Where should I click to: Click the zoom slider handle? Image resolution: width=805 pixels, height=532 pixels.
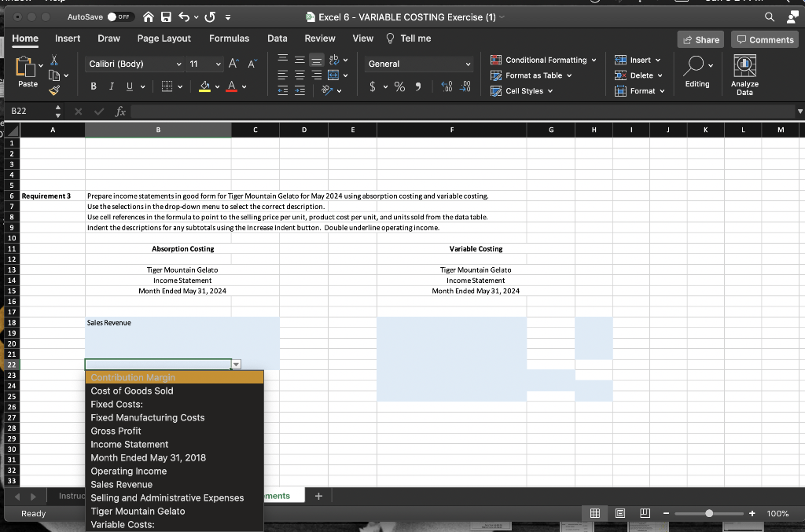[x=709, y=513]
